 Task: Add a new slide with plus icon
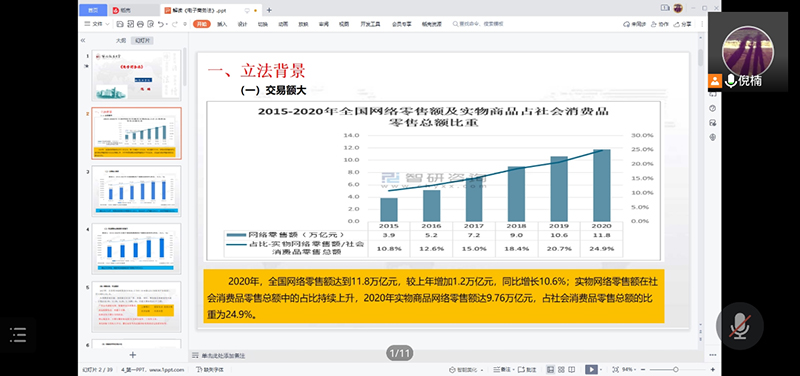(133, 355)
